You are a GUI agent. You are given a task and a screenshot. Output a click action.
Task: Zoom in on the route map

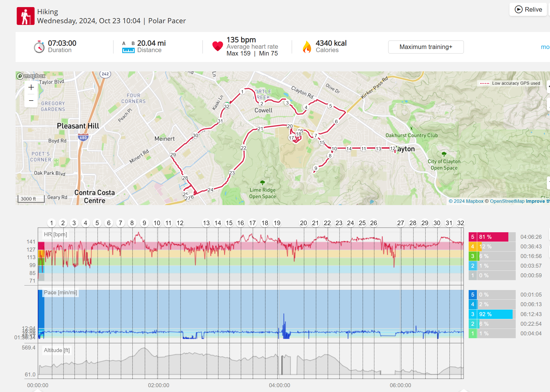(31, 88)
